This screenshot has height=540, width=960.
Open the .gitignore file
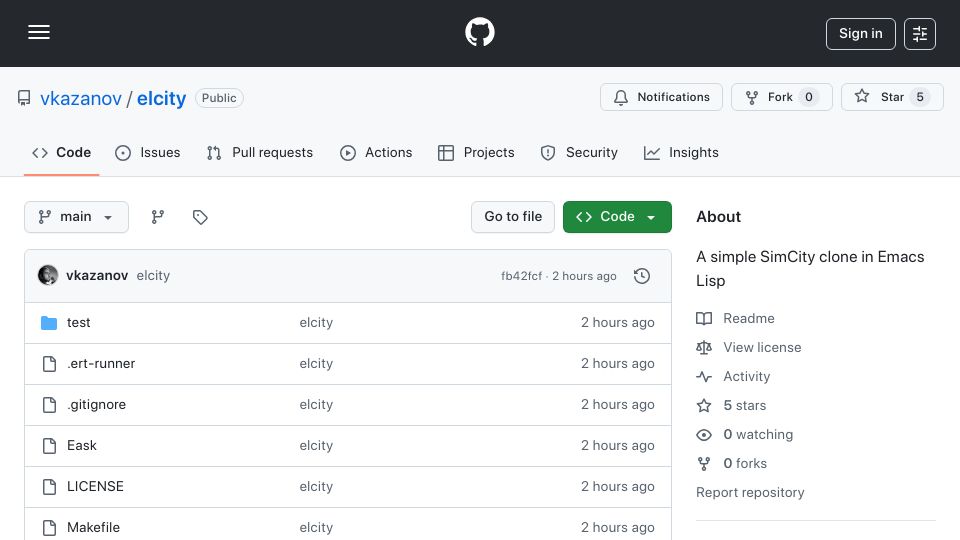tap(96, 405)
